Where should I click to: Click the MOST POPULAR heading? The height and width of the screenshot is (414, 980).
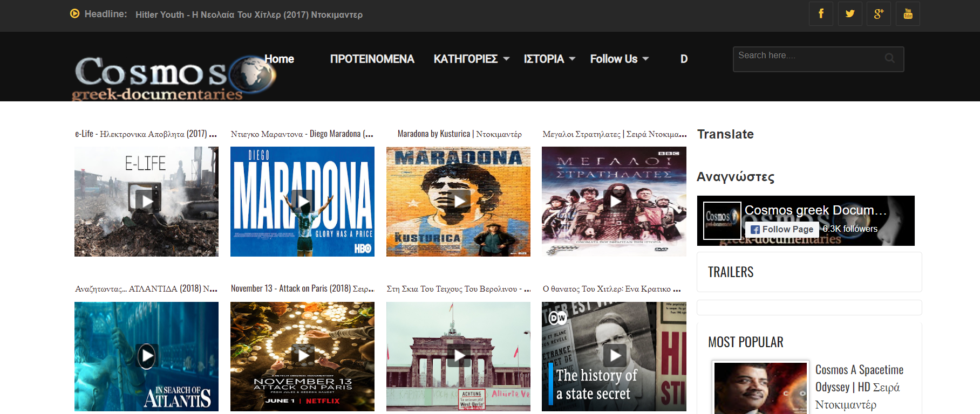click(x=746, y=342)
